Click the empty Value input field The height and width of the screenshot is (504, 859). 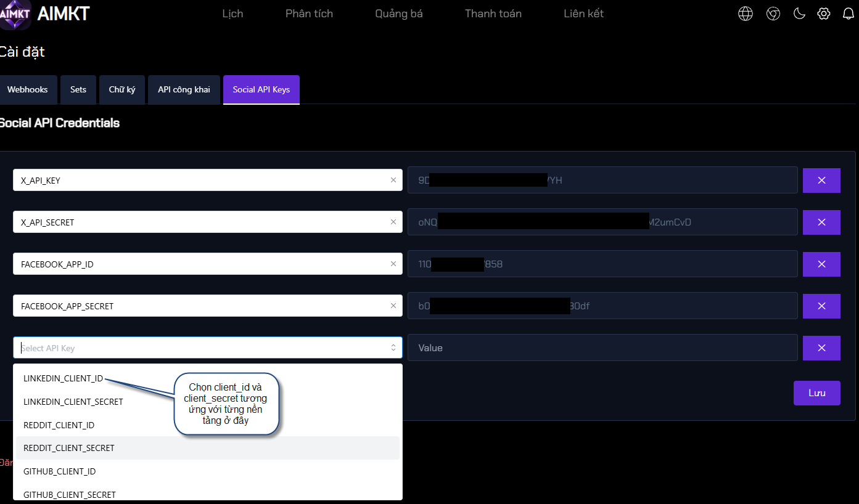coord(602,348)
